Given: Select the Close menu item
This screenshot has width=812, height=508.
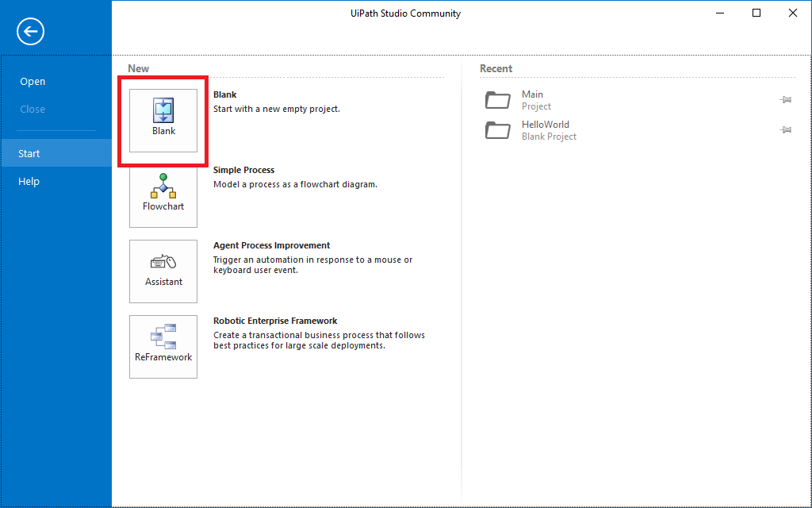Looking at the screenshot, I should tap(33, 110).
